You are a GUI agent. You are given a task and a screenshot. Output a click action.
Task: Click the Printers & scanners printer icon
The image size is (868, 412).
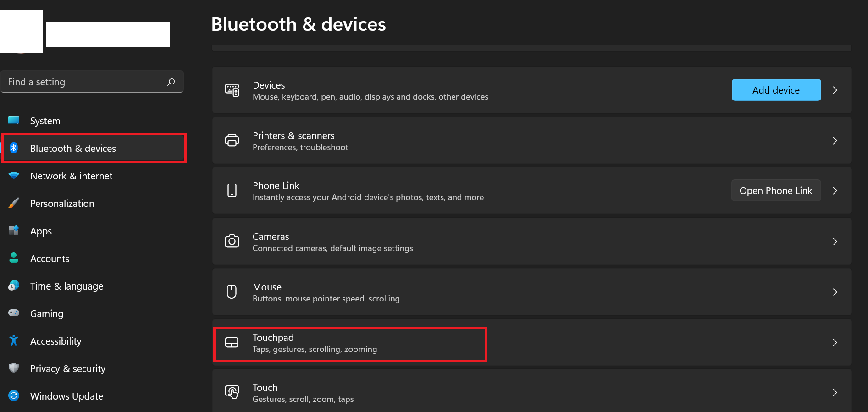(232, 140)
